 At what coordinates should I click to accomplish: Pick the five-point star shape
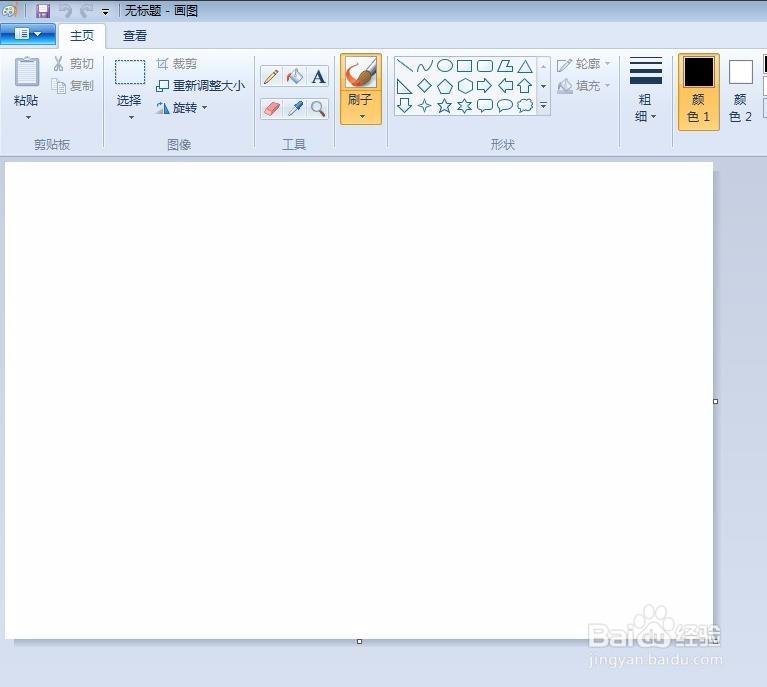click(x=444, y=105)
